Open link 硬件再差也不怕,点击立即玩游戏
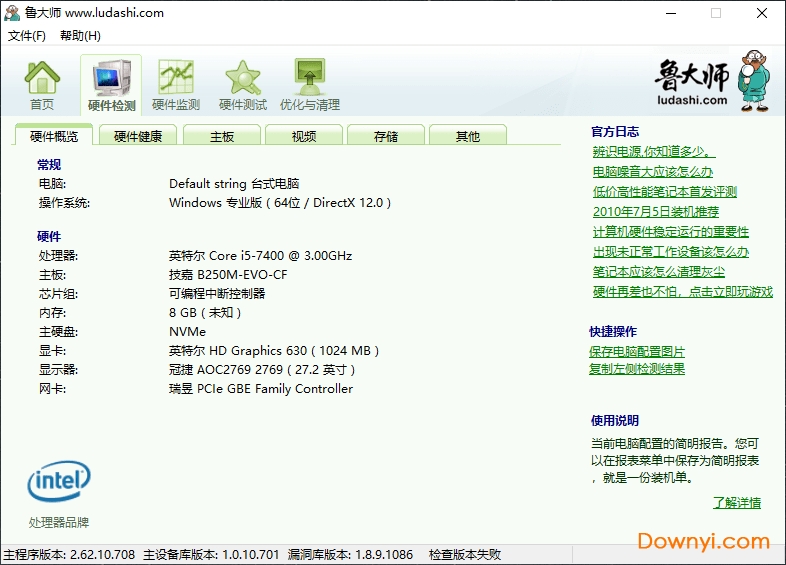 (x=683, y=292)
